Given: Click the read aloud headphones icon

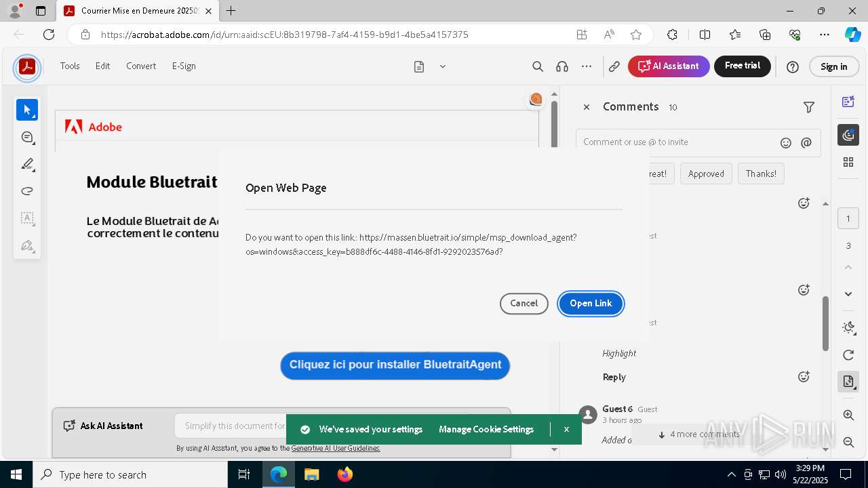Looking at the screenshot, I should (562, 66).
